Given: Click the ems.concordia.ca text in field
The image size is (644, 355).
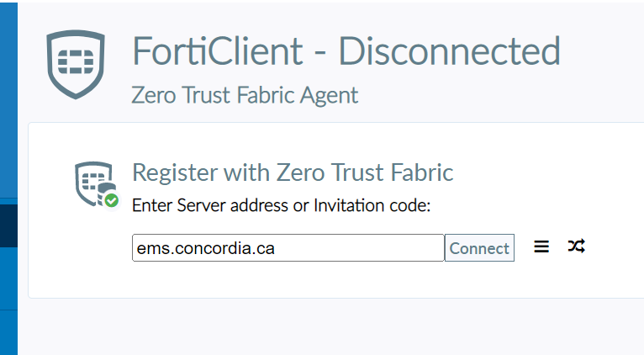Looking at the screenshot, I should click(205, 248).
